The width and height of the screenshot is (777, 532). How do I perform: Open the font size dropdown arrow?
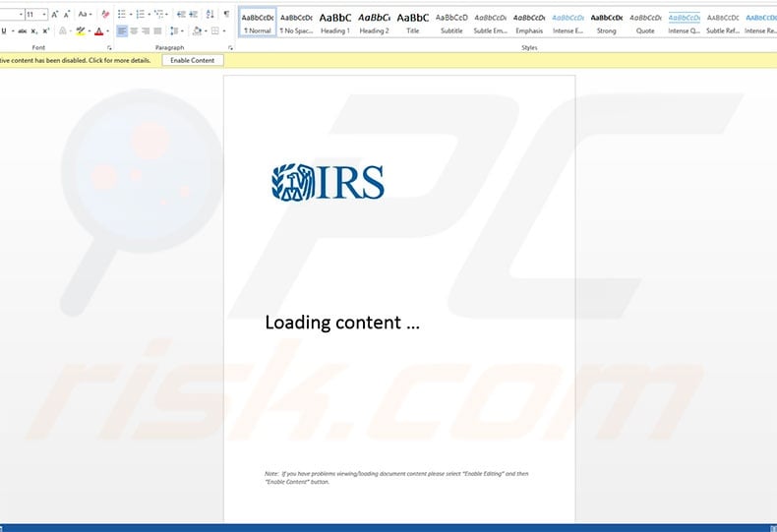tap(44, 15)
